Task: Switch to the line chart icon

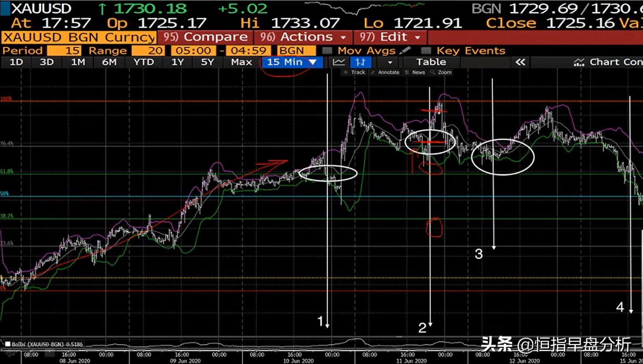Action: [x=339, y=62]
